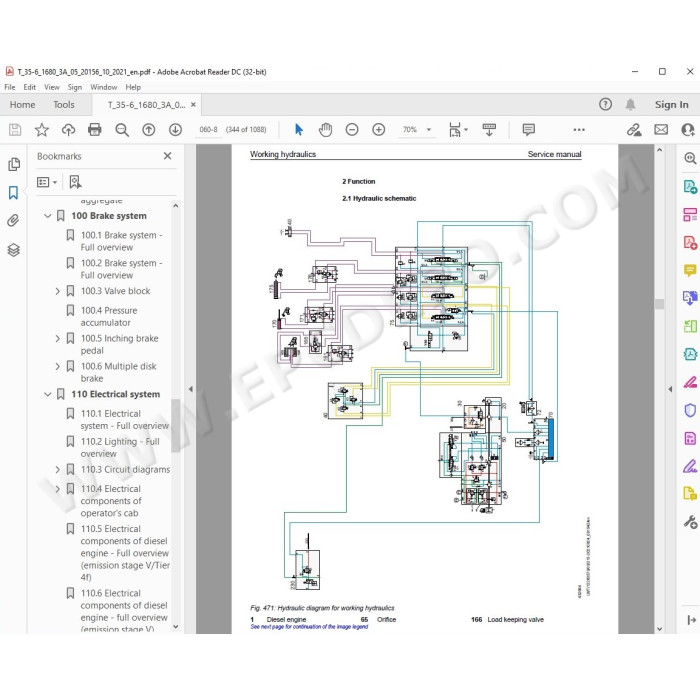Open the attachments paperclip panel
The height and width of the screenshot is (700, 700).
pyautogui.click(x=13, y=221)
